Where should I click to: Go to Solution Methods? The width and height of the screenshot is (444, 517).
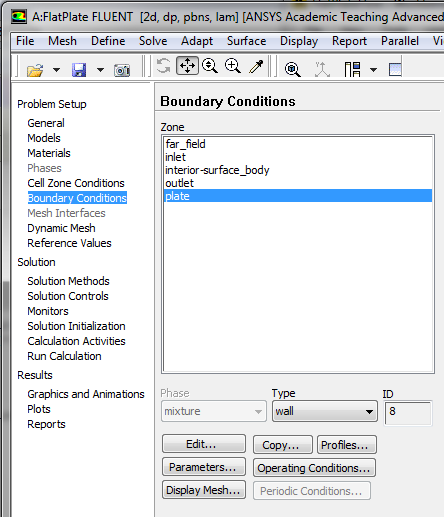68,281
